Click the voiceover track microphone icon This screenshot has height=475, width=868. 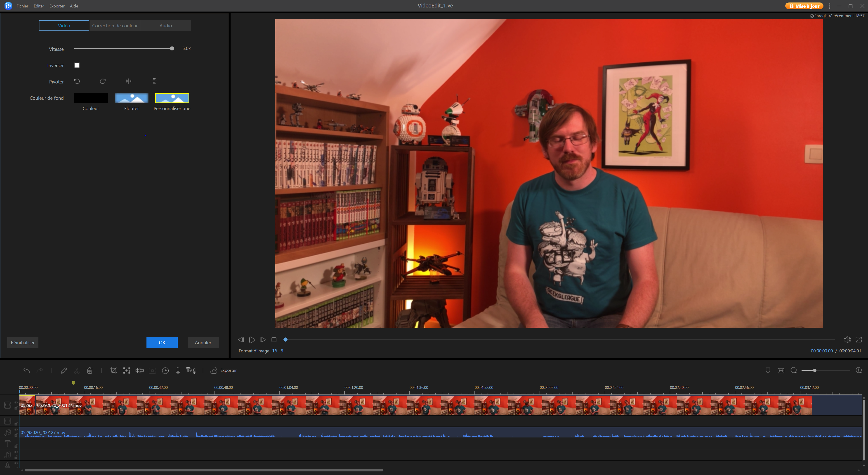click(x=7, y=465)
